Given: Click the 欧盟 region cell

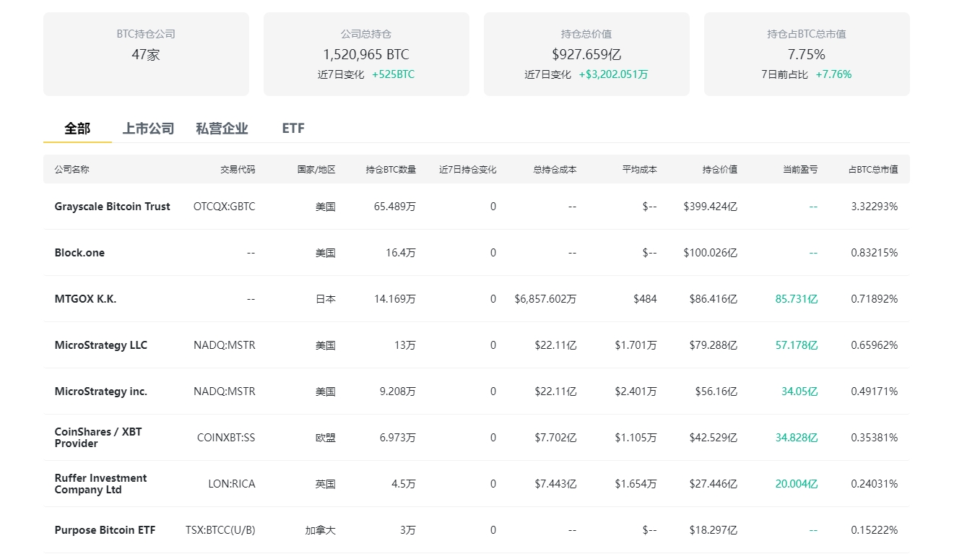Looking at the screenshot, I should tap(326, 438).
